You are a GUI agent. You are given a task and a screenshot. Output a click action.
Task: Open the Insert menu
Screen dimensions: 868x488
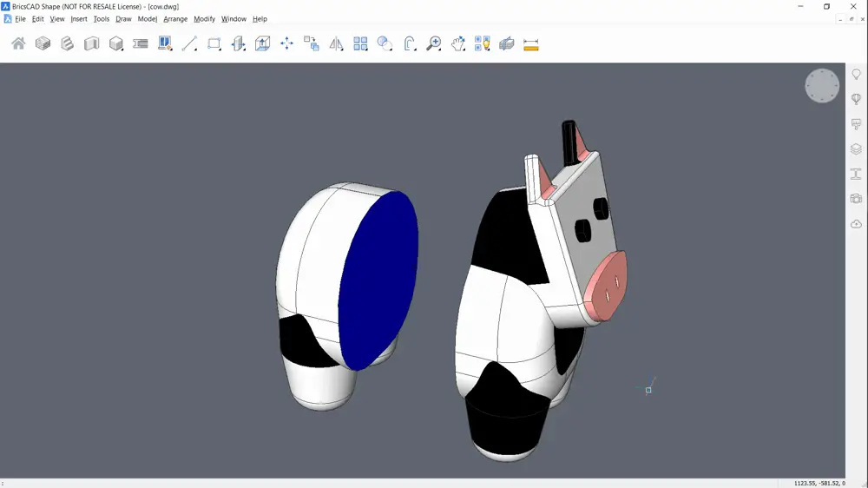pyautogui.click(x=79, y=19)
